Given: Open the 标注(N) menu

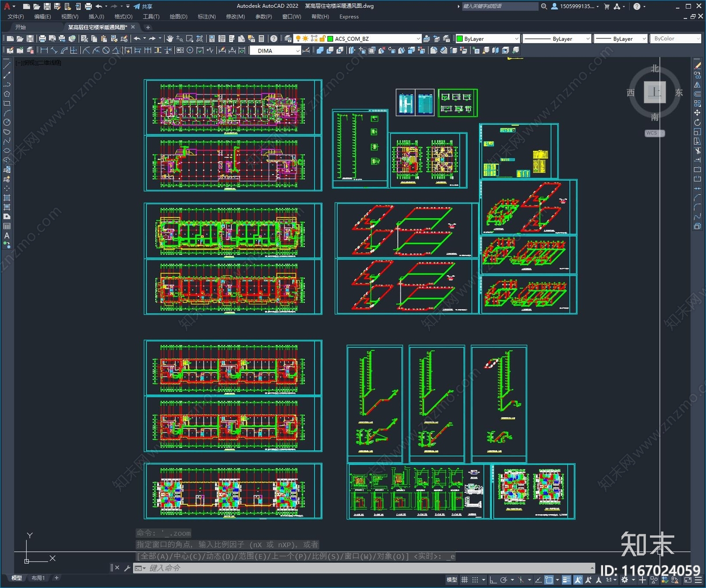Looking at the screenshot, I should click(x=207, y=17).
